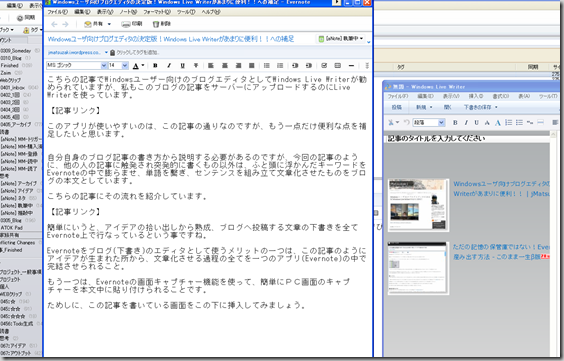Open the ノート menu in Evernote note window
Viewport: 564px width, 361px height.
coord(128,12)
